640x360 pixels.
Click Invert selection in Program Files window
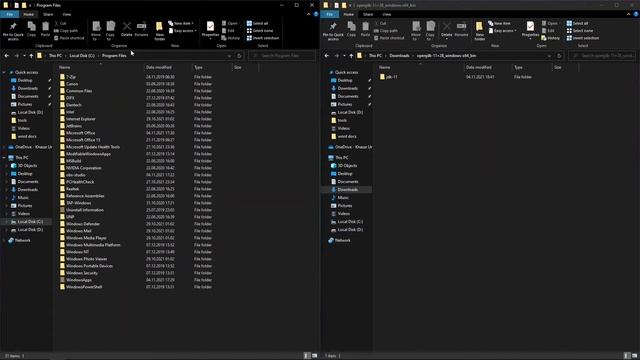coord(263,38)
